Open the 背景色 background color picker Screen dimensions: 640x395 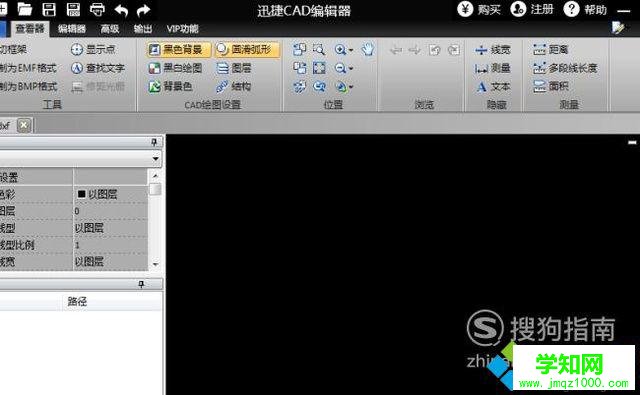(x=170, y=86)
